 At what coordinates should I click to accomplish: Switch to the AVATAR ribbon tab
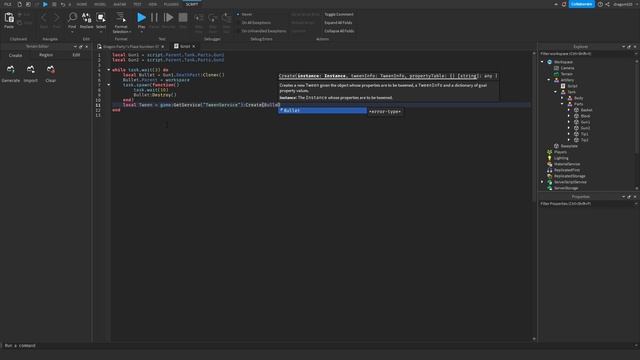point(120,4)
